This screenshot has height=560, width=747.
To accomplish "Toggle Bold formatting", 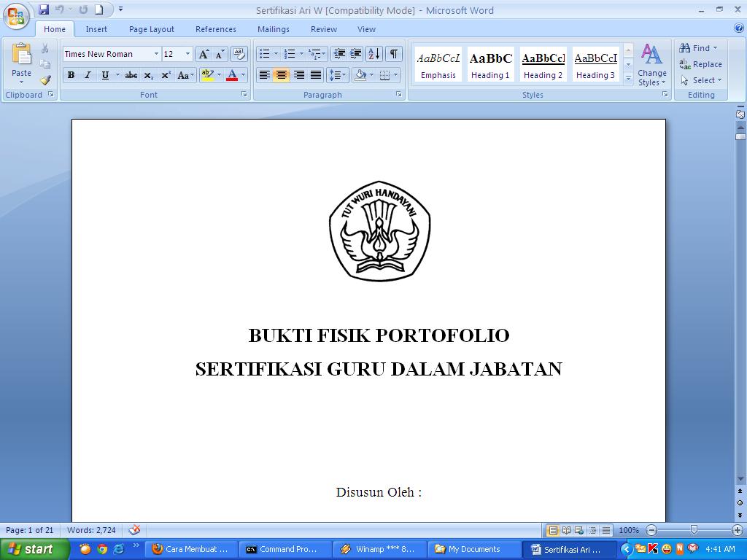I will coord(71,75).
